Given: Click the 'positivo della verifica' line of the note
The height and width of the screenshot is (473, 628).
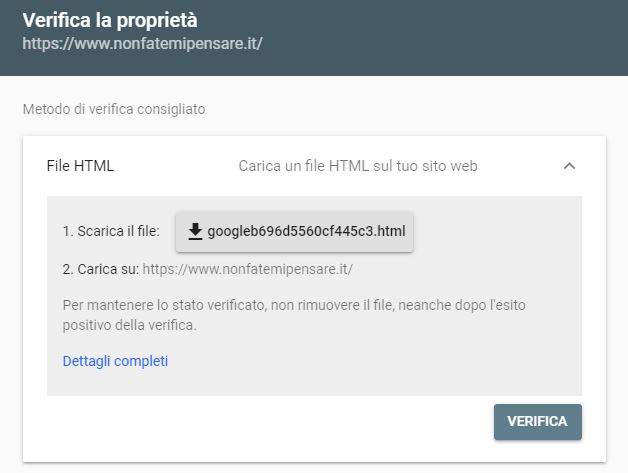Looking at the screenshot, I should [130, 325].
